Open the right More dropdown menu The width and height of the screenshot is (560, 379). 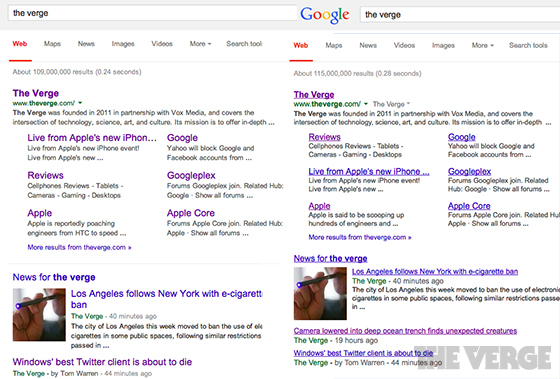pyautogui.click(x=482, y=45)
